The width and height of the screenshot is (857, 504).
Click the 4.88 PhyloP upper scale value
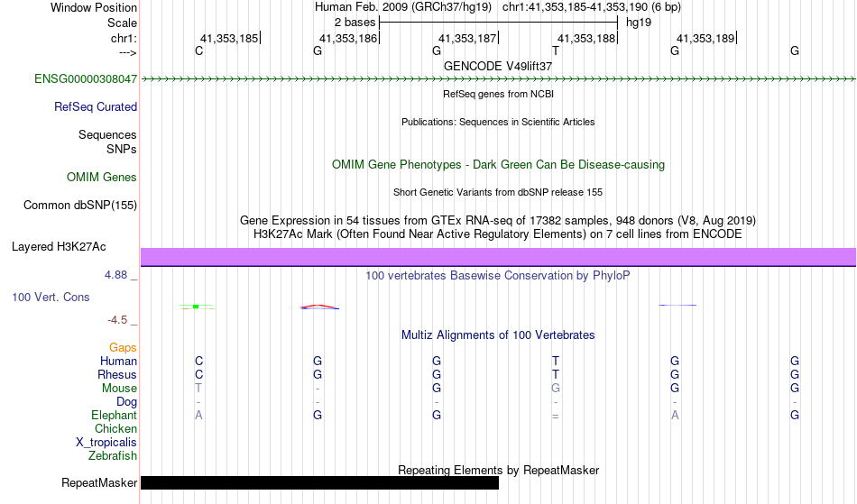click(x=115, y=275)
